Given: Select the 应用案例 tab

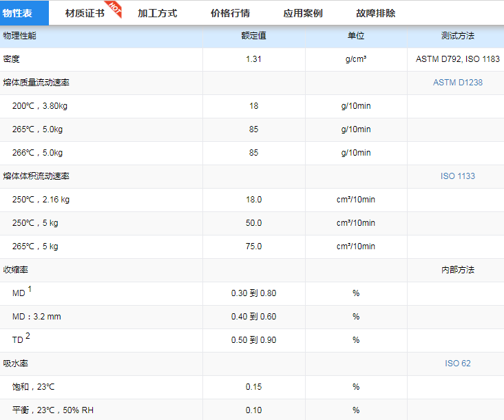Looking at the screenshot, I should tap(302, 13).
